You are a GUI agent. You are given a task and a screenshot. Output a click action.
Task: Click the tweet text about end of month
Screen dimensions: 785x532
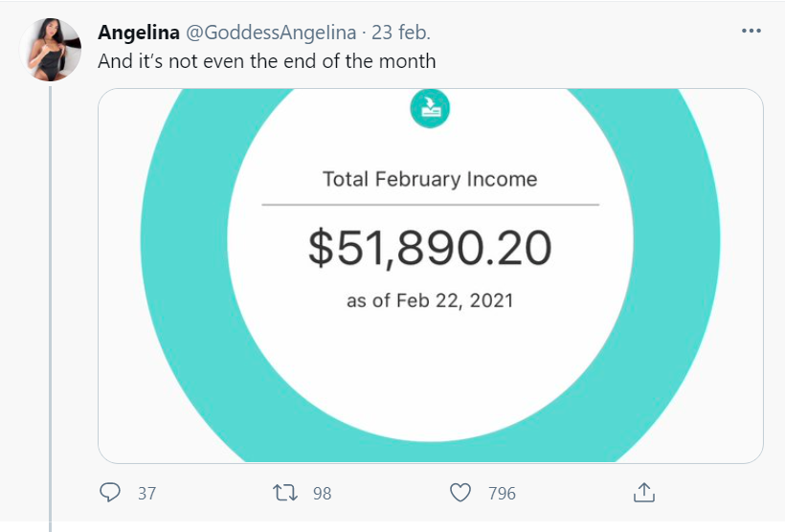[x=267, y=61]
